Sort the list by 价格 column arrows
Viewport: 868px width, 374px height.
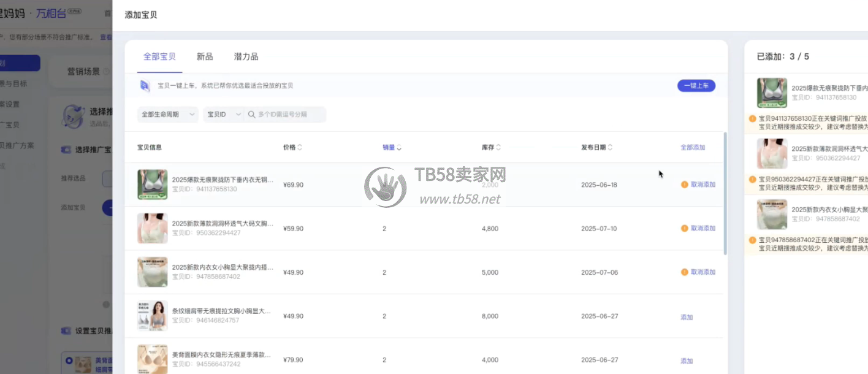(x=300, y=147)
